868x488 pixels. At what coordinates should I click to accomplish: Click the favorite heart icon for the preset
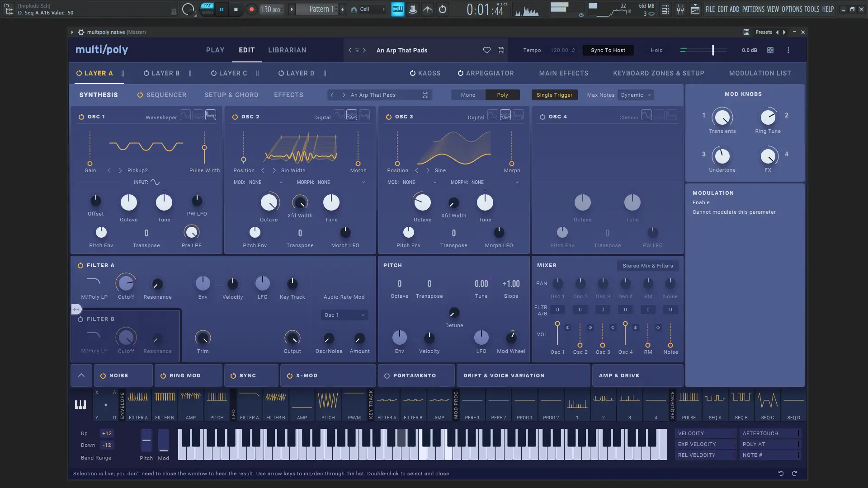click(486, 50)
